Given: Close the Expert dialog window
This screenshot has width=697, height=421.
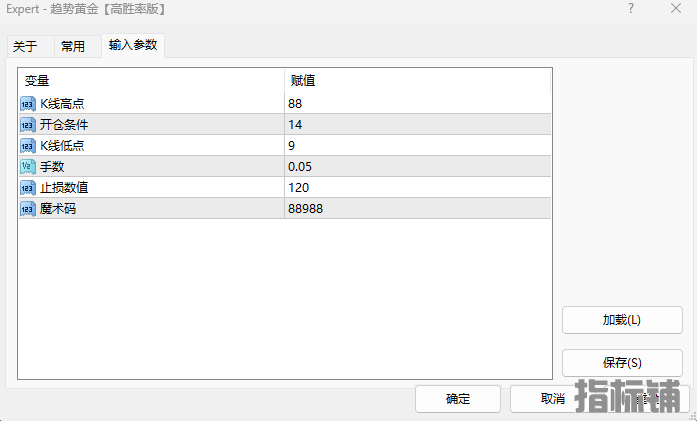Looking at the screenshot, I should (676, 9).
